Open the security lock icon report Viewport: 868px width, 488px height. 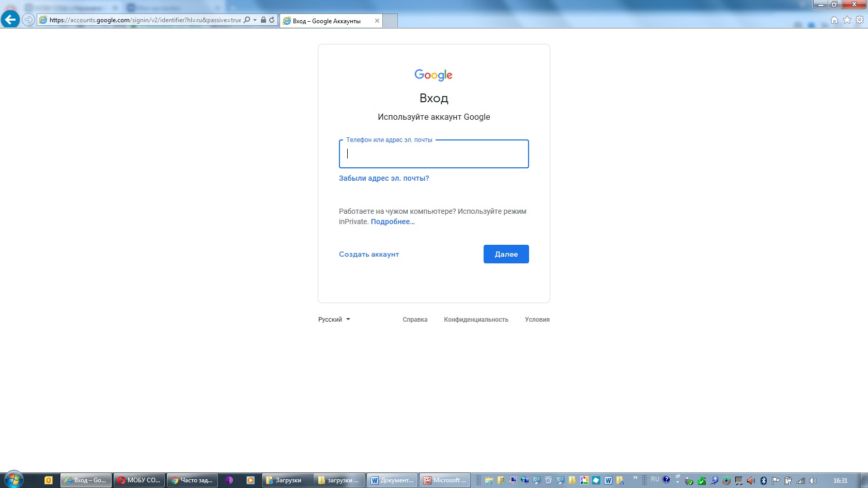pos(263,20)
